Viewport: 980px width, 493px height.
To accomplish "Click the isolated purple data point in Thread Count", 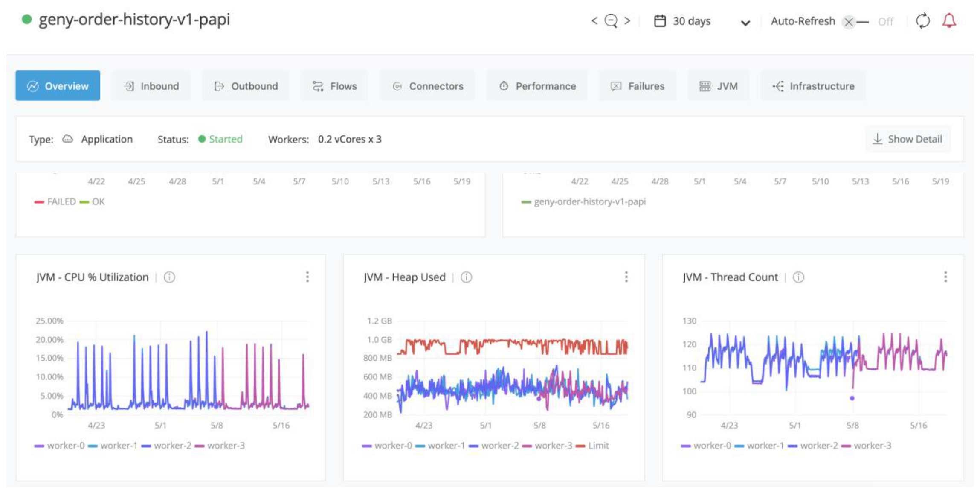I will (852, 398).
